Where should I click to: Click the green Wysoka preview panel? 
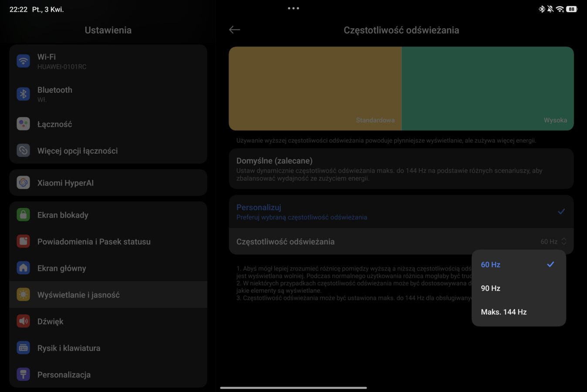(x=487, y=88)
